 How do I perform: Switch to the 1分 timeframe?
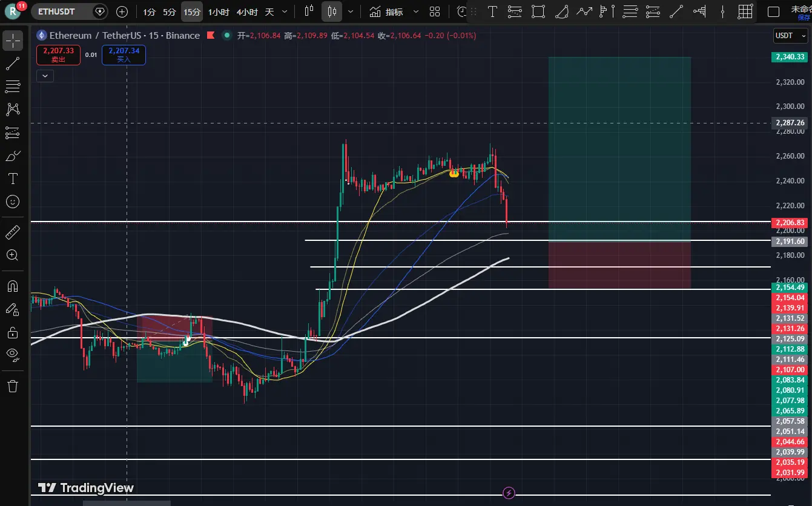(149, 11)
